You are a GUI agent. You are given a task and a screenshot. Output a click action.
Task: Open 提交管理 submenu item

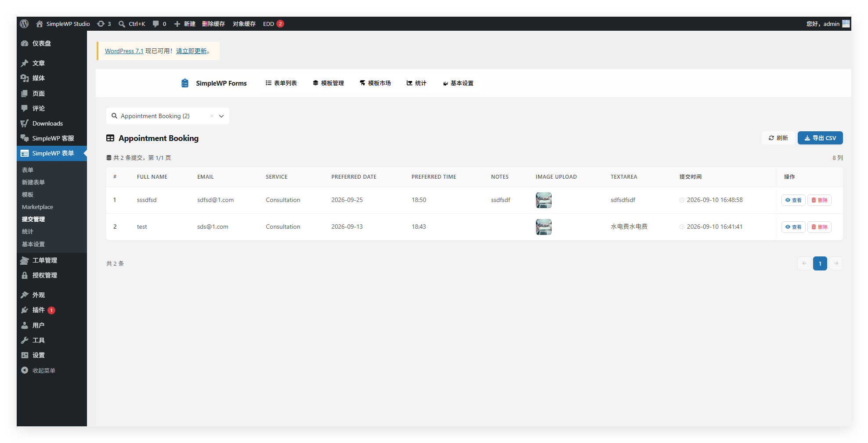coord(33,219)
